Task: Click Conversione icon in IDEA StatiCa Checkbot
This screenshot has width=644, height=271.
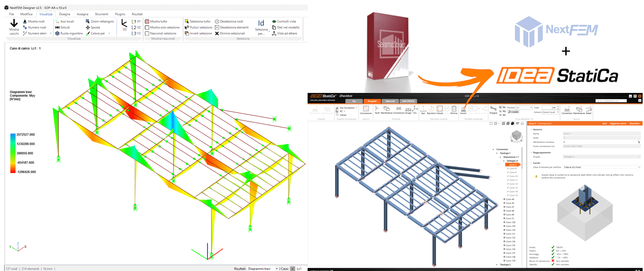Action: (366, 108)
